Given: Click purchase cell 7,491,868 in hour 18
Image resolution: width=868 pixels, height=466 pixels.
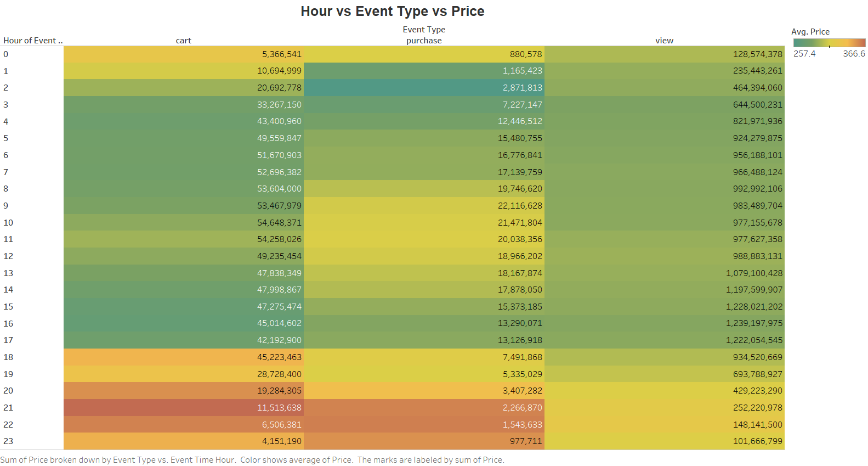Looking at the screenshot, I should (x=424, y=357).
